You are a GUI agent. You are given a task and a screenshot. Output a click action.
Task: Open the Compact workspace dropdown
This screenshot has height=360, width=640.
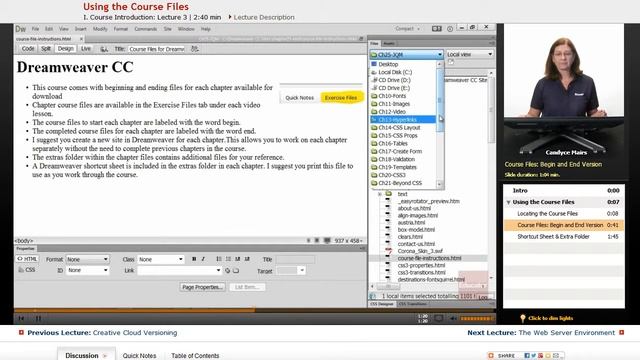click(407, 29)
